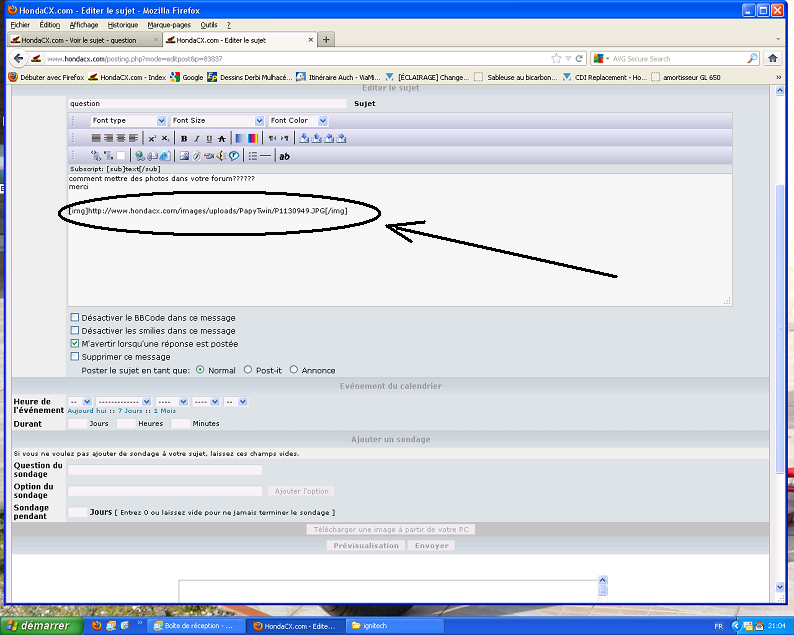Insert audio speaker icon
This screenshot has height=635, width=794.
coord(221,156)
